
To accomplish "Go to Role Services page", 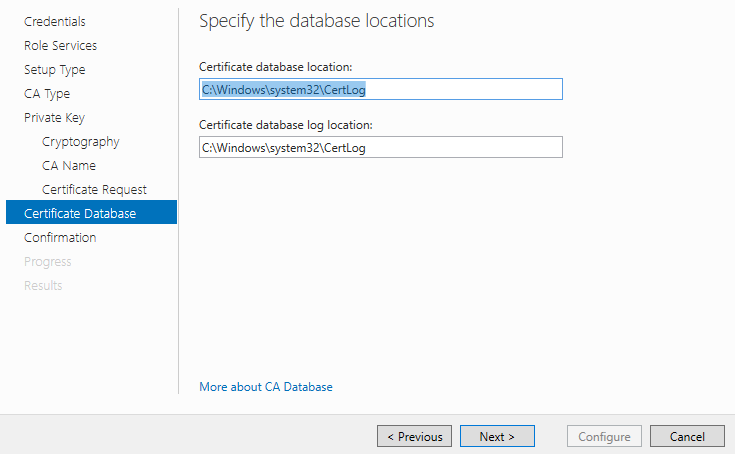I will pos(60,45).
